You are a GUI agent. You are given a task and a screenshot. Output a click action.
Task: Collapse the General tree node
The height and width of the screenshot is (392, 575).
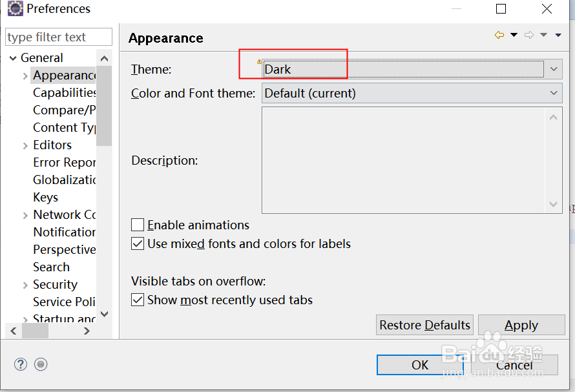coord(13,58)
